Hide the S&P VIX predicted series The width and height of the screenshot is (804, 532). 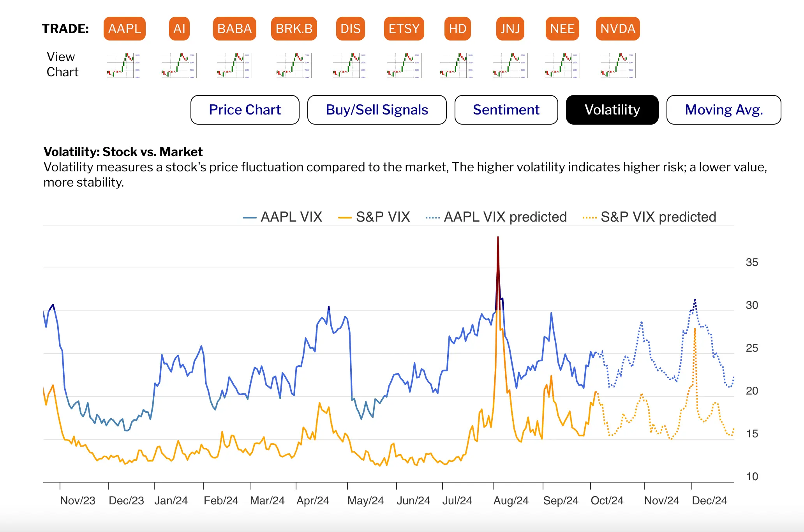[649, 217]
